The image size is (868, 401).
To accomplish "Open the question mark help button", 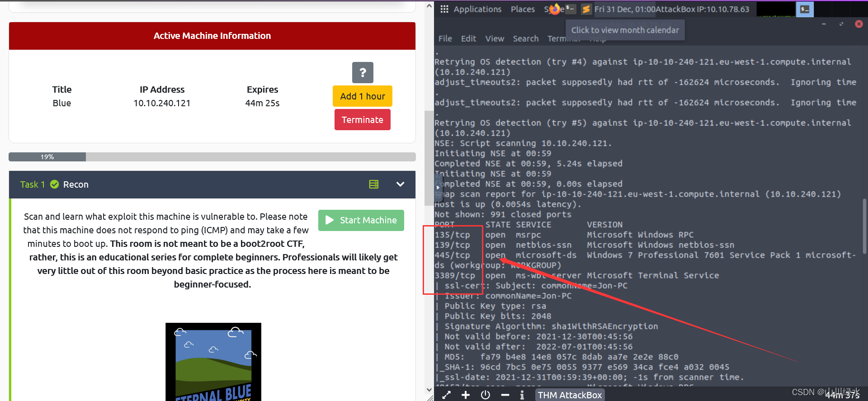I will (363, 72).
